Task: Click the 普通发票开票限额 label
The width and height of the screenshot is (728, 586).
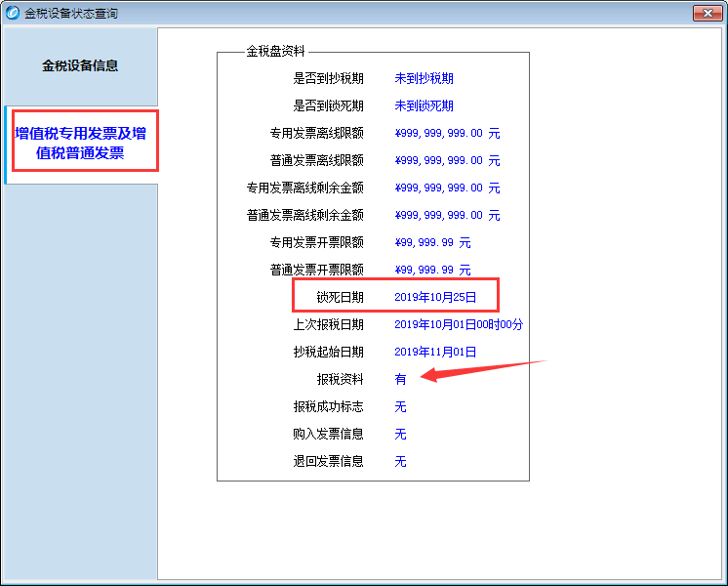Action: [x=316, y=270]
